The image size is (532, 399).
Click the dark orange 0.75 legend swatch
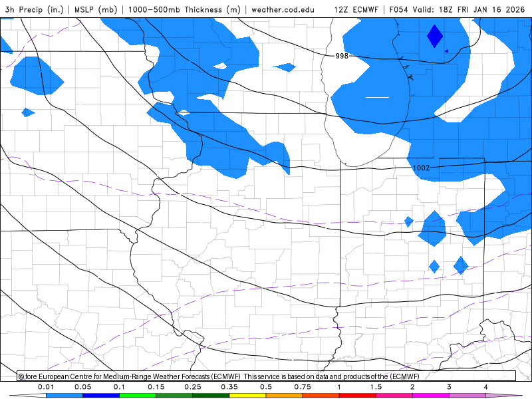321,396
